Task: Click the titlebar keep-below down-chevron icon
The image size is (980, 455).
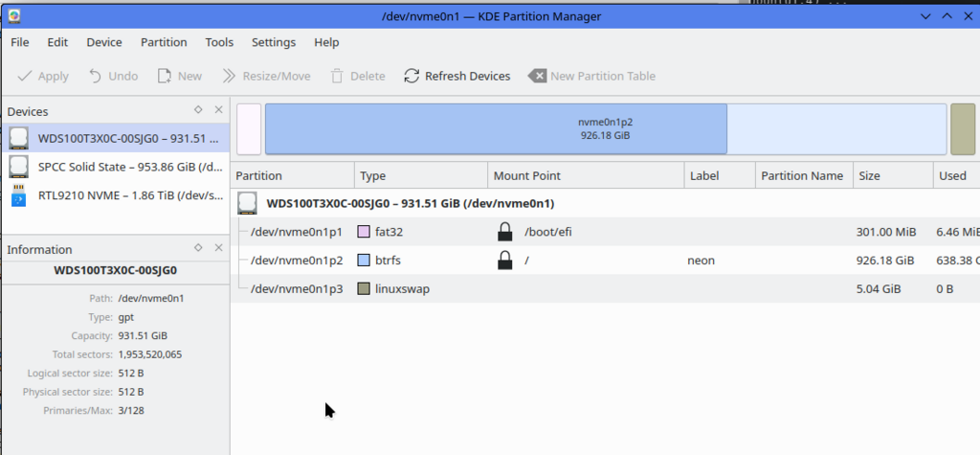Action: 926,16
